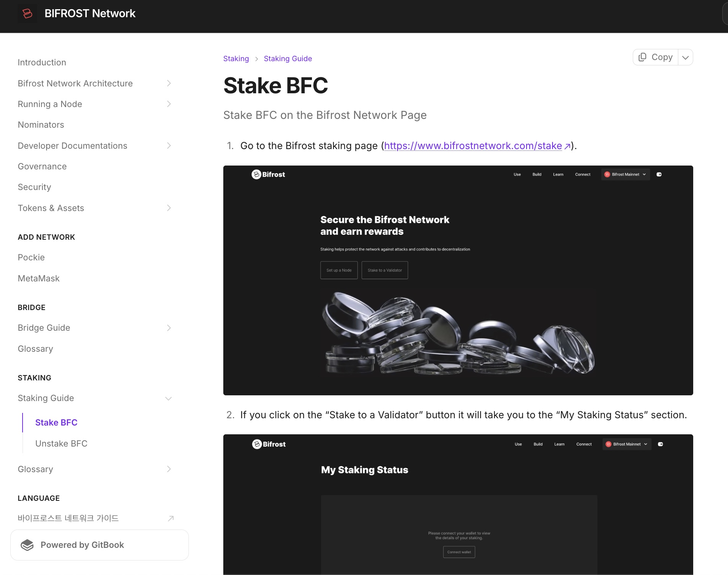Viewport: 728px width, 575px height.
Task: Open the Pockie network page
Action: 31,257
